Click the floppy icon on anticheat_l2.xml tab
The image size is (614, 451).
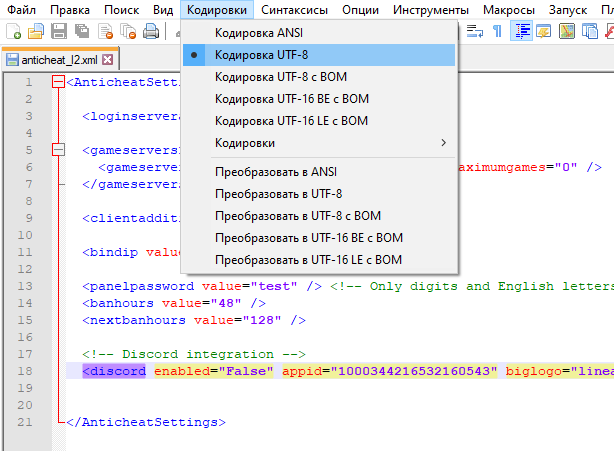point(12,60)
